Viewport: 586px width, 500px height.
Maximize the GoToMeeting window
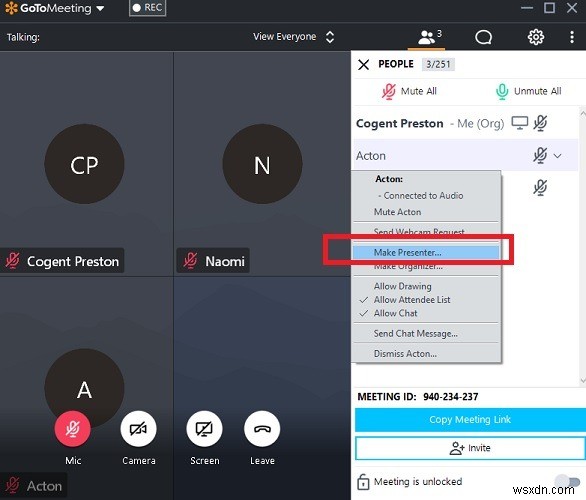(x=549, y=8)
